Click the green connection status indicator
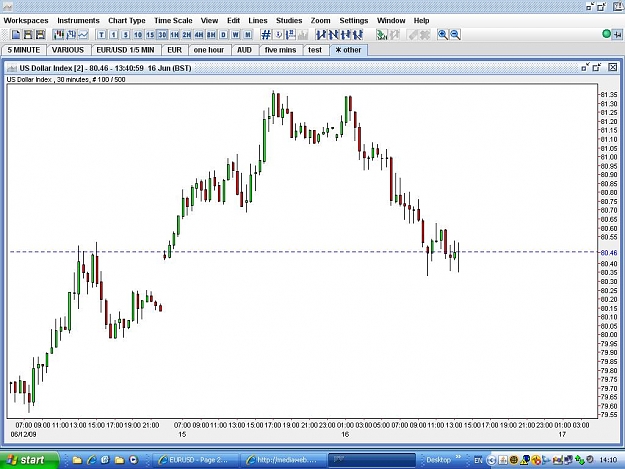This screenshot has width=625, height=469. 606,34
